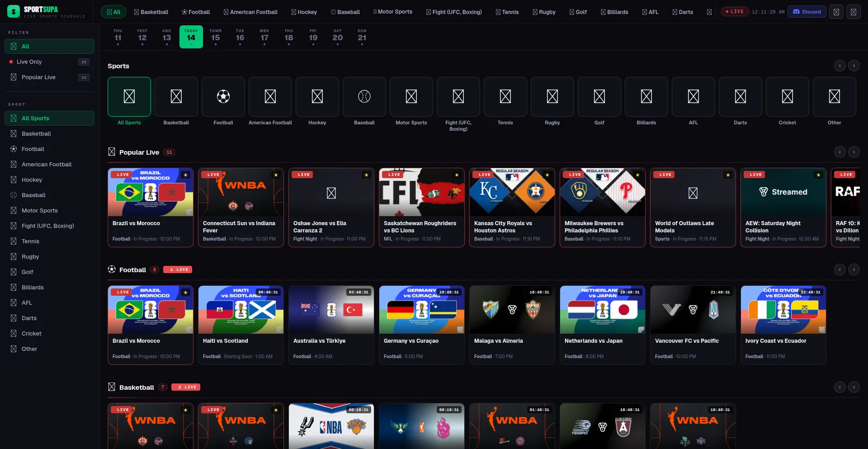Open the Germany vs Curaçao match card

tap(422, 325)
